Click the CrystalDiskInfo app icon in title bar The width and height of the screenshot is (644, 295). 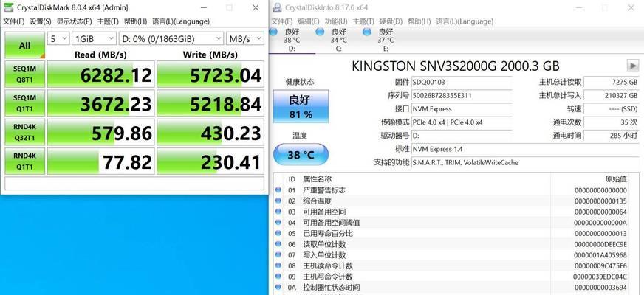(278, 7)
